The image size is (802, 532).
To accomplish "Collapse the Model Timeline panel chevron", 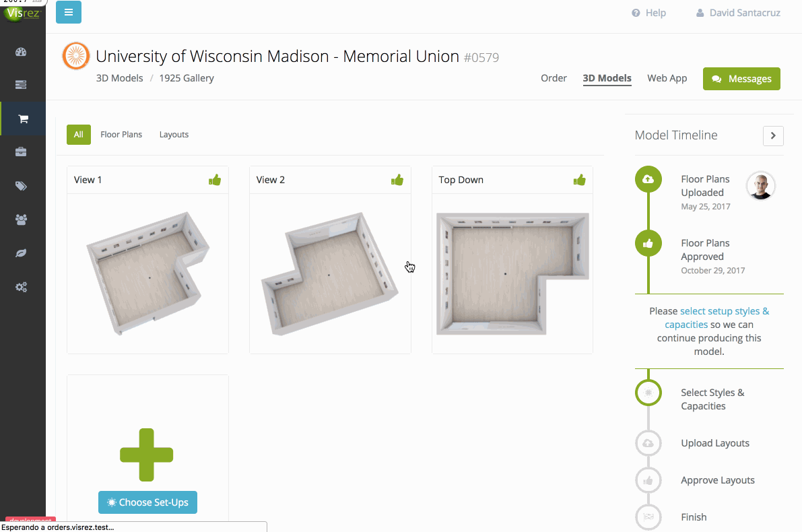I will 773,135.
